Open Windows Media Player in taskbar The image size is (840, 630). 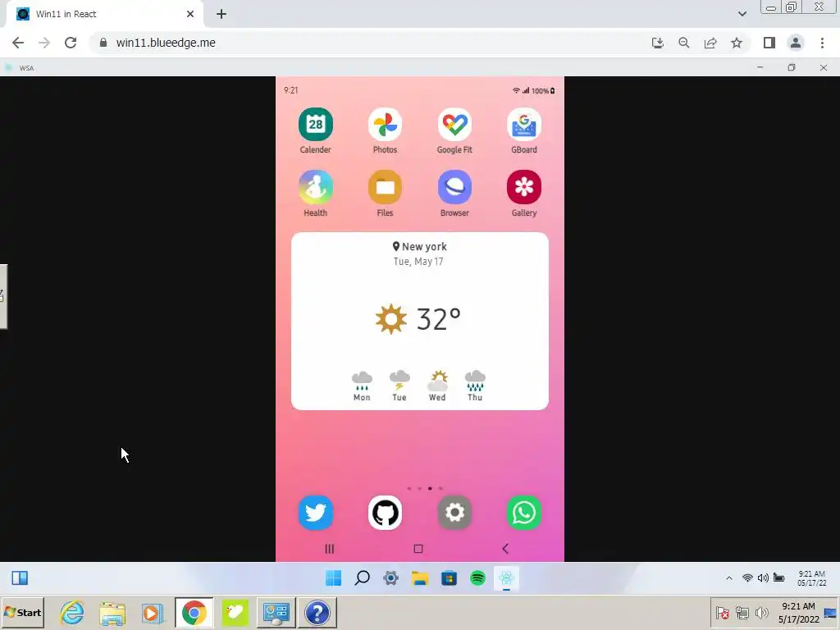point(152,613)
